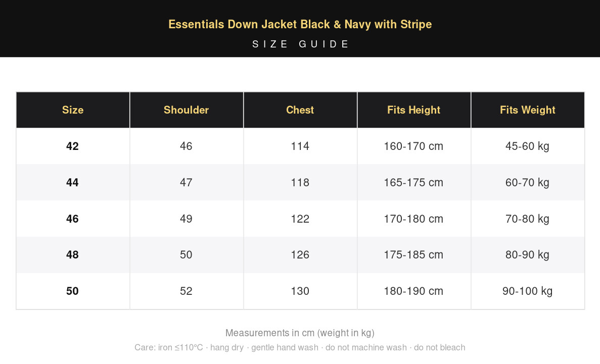Click the 90-100 kg weight cell
600x364 pixels.
(528, 291)
